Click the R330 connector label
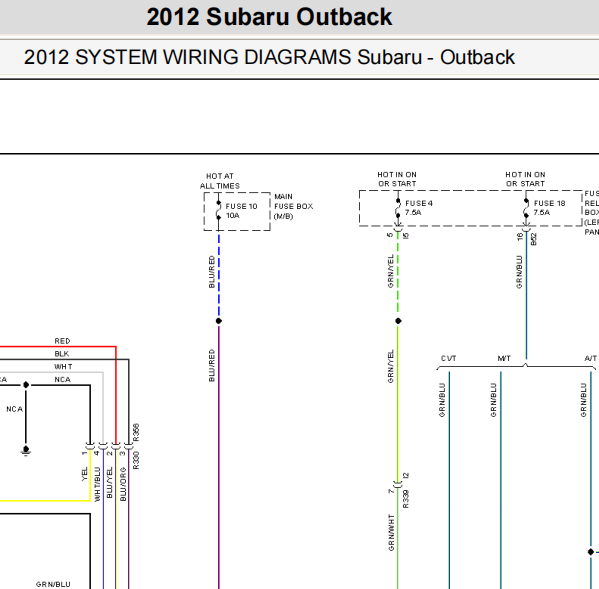This screenshot has height=589, width=599. 136,460
